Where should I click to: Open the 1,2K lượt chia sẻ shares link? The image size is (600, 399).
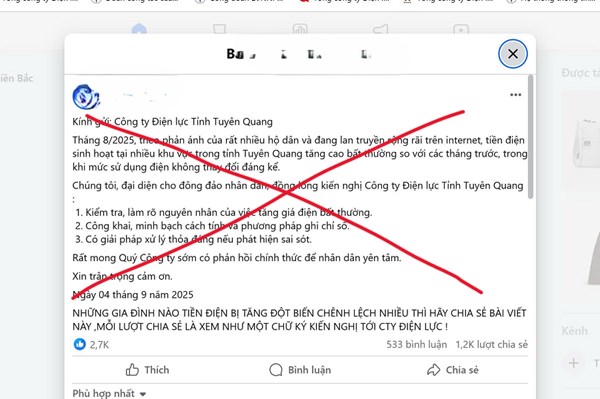pos(491,345)
